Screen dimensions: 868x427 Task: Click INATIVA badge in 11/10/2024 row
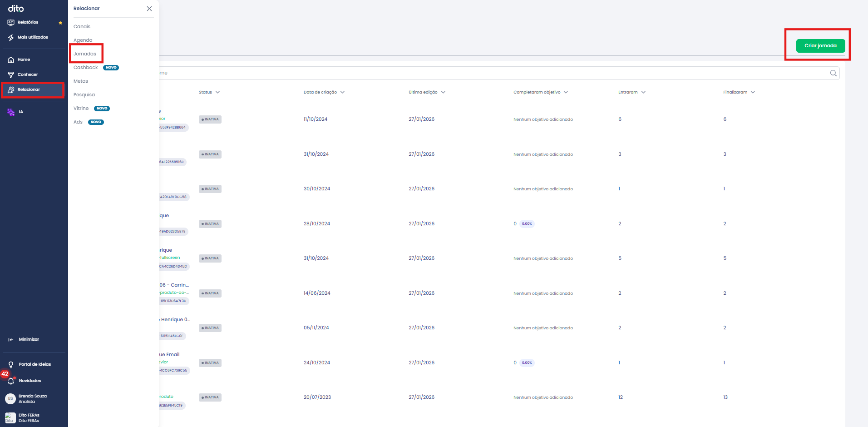click(x=210, y=119)
